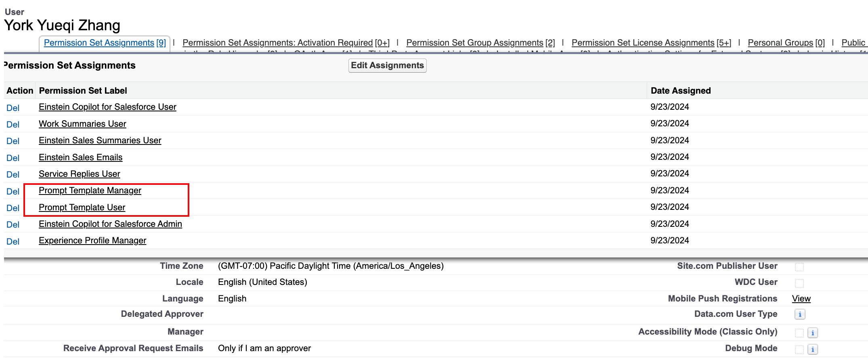
Task: Toggle Debug Mode checkbox
Action: click(799, 349)
